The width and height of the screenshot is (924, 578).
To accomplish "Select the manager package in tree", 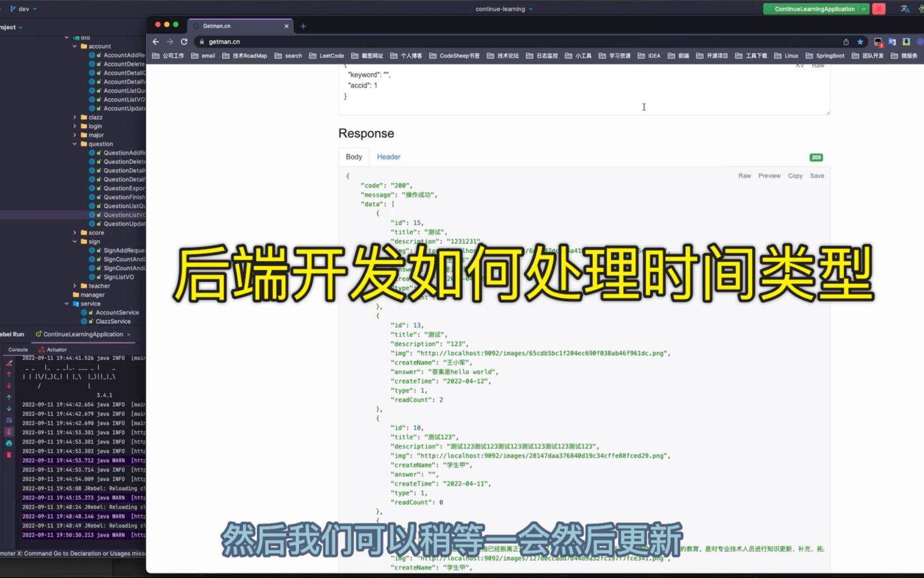I will click(88, 295).
